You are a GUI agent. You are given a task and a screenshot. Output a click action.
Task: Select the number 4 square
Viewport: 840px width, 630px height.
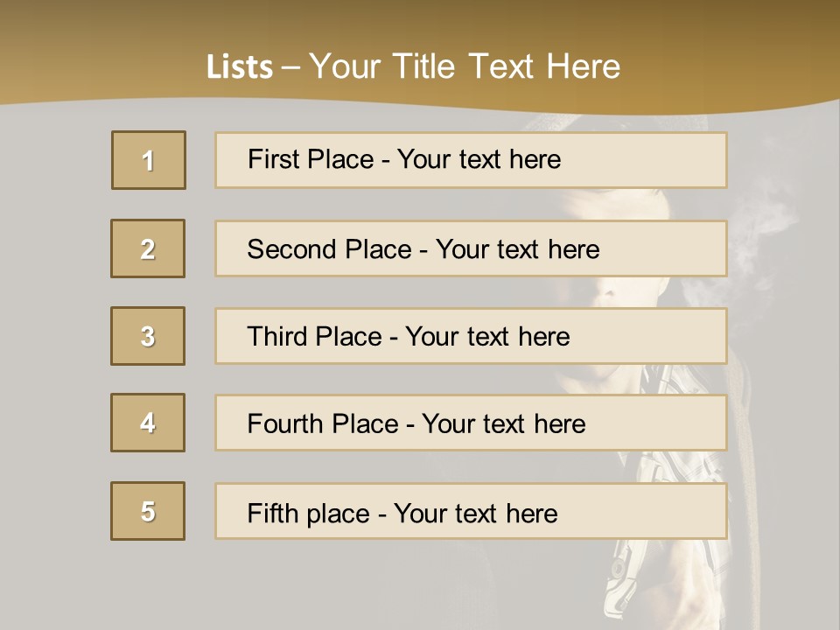tap(148, 423)
